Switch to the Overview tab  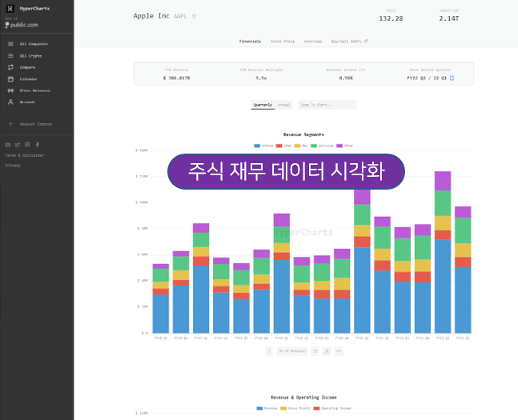point(313,42)
